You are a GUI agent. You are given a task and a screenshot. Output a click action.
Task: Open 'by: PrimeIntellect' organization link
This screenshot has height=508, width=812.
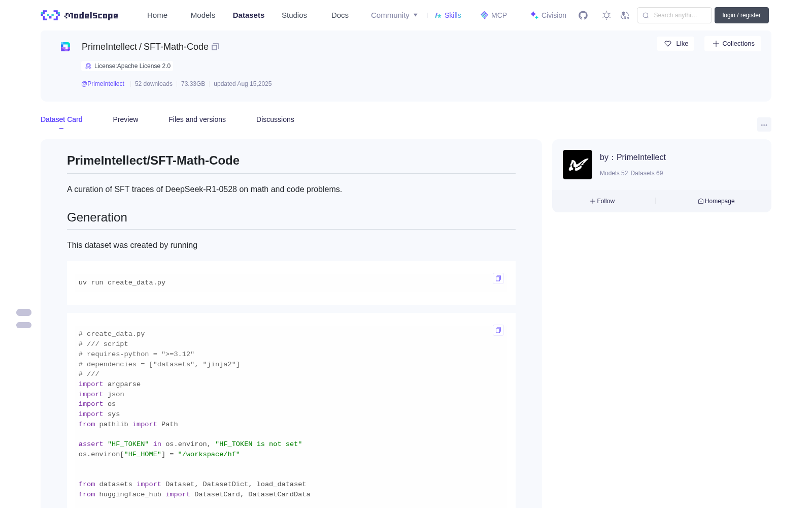[633, 157]
